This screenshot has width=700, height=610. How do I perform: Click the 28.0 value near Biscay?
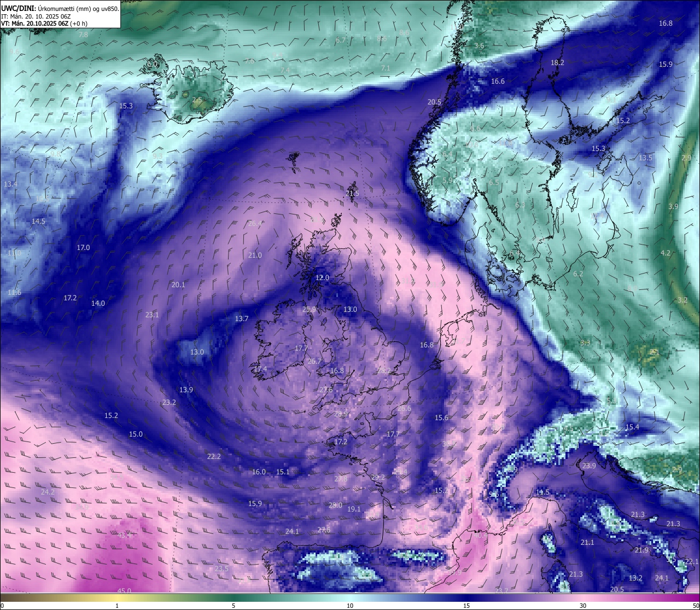click(335, 505)
